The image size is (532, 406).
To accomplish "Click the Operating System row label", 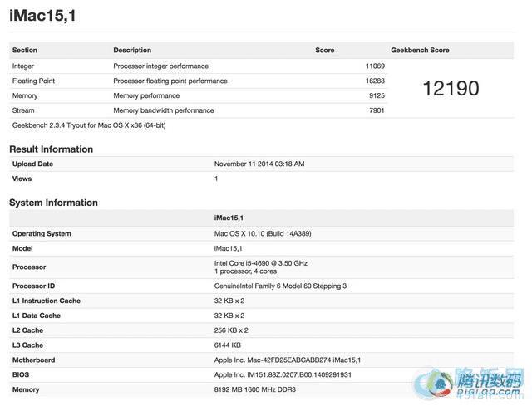I will pyautogui.click(x=42, y=234).
